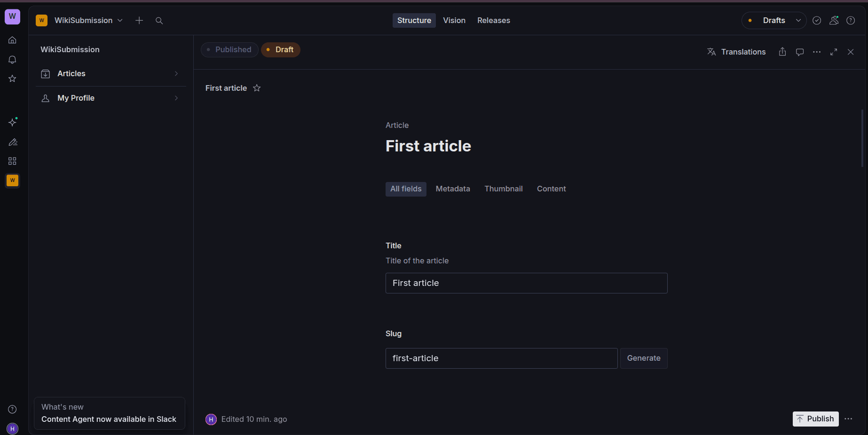Viewport: 868px width, 435px height.
Task: Select the Draft version chip
Action: [281, 49]
